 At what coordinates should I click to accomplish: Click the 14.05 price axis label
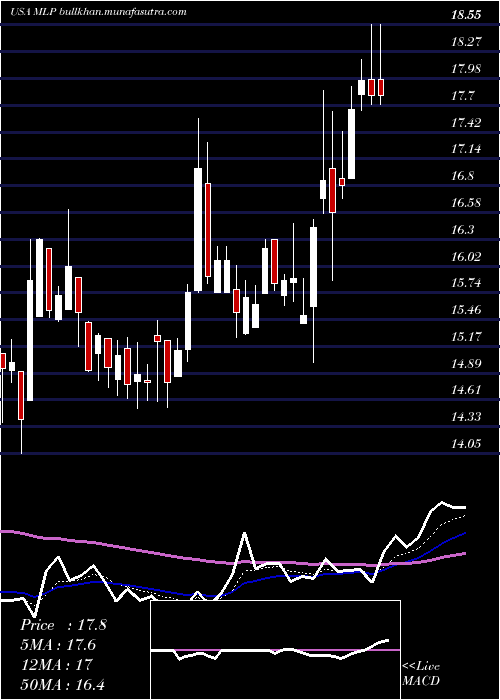466,443
